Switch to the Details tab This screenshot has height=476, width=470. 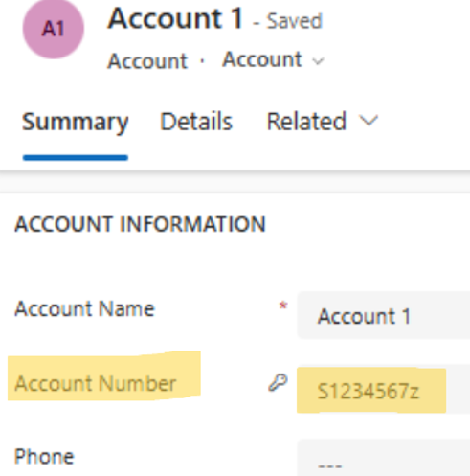pos(196,122)
